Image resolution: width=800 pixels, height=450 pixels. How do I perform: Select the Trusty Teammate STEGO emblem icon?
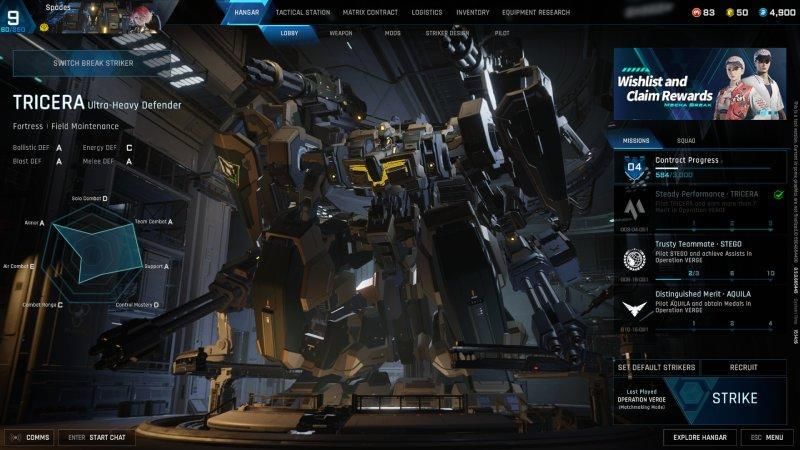pyautogui.click(x=633, y=259)
